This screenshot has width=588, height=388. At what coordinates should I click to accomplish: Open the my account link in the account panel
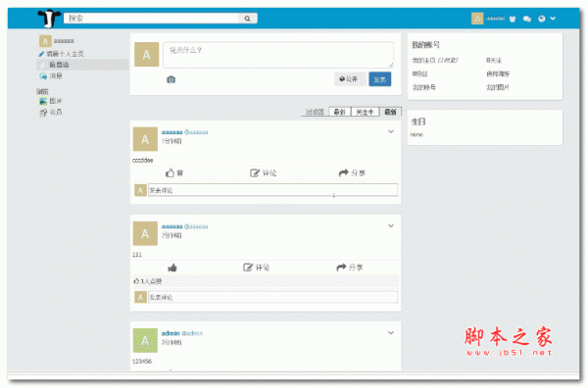pos(424,87)
